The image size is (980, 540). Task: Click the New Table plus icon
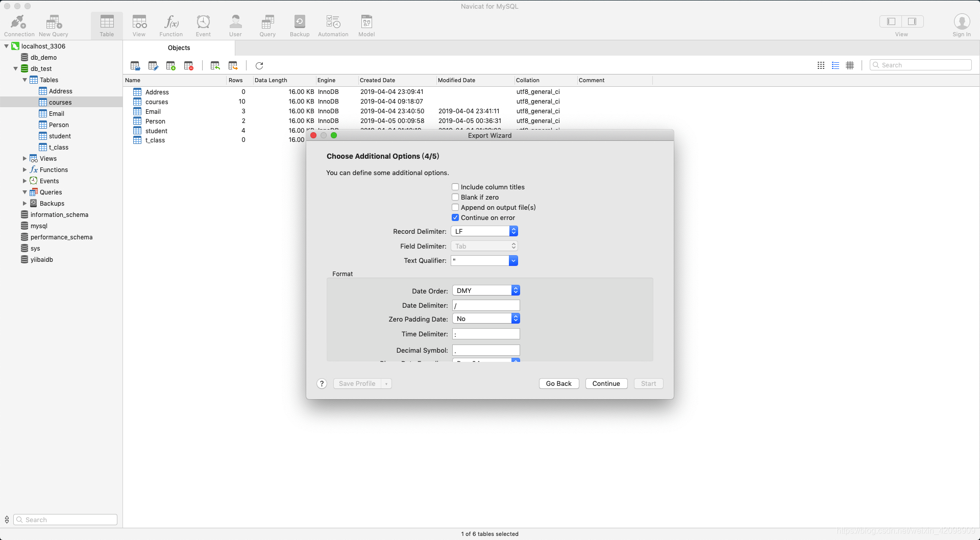(171, 65)
